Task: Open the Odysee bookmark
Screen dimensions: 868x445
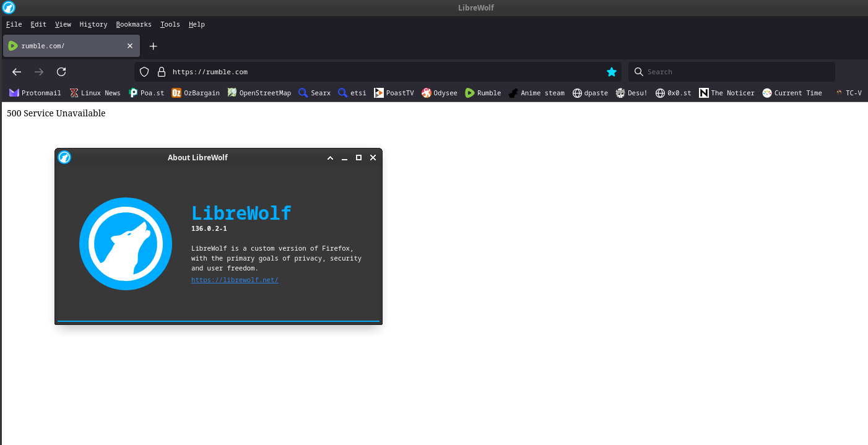Action: [x=440, y=93]
